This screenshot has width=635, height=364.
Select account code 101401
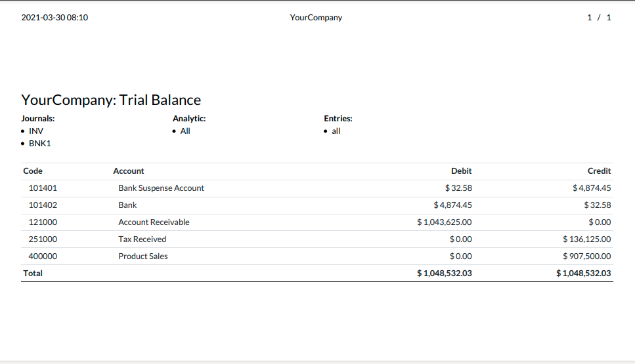tap(43, 188)
